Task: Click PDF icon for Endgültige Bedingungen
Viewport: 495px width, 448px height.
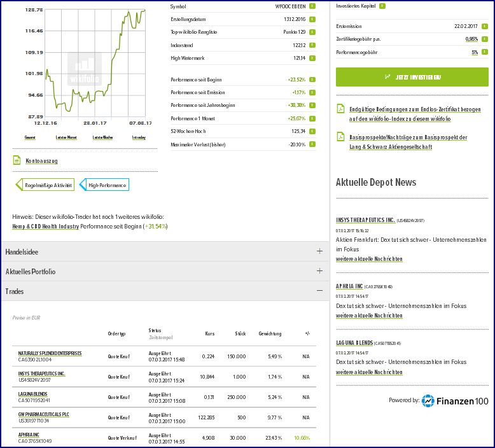Action: pos(340,109)
